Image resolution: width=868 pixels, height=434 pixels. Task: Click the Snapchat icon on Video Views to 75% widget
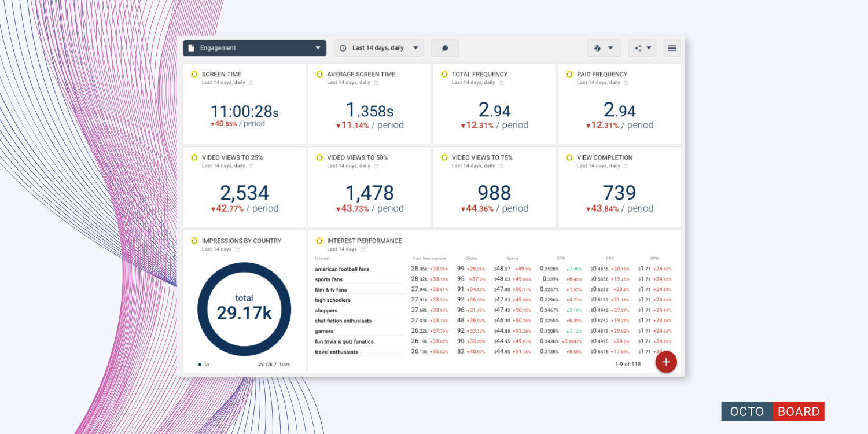click(x=444, y=157)
